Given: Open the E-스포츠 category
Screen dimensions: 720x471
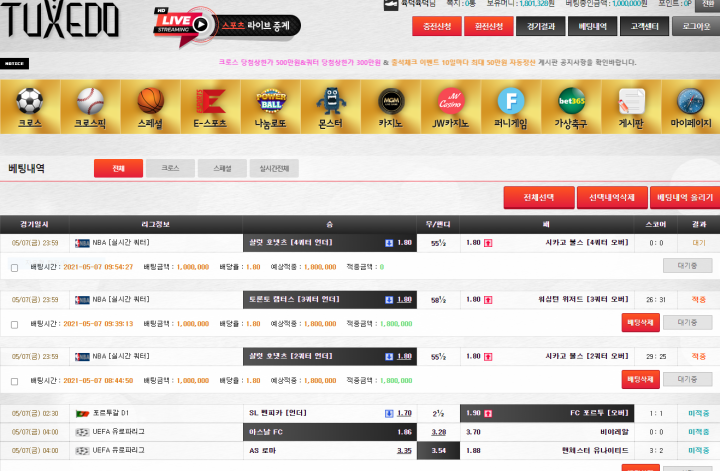Looking at the screenshot, I should tap(210, 107).
